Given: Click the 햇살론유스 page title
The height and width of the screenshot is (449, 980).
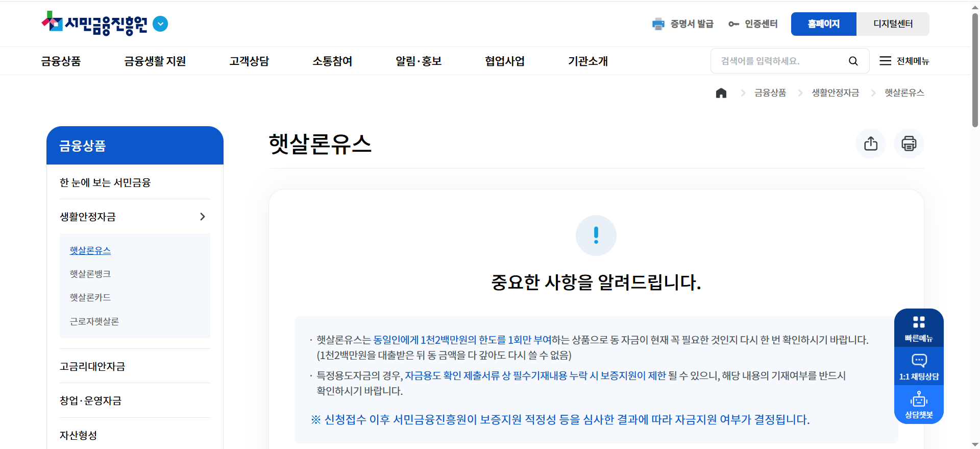Looking at the screenshot, I should coord(320,144).
